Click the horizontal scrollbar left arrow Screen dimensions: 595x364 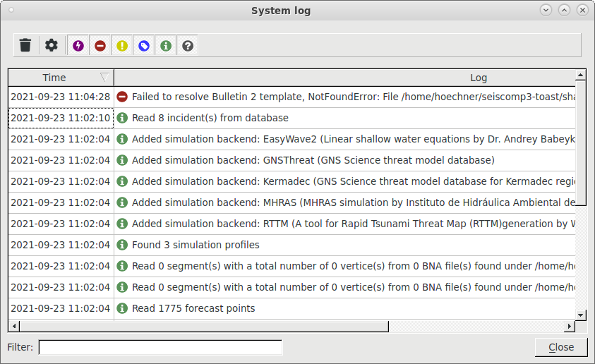[x=14, y=326]
